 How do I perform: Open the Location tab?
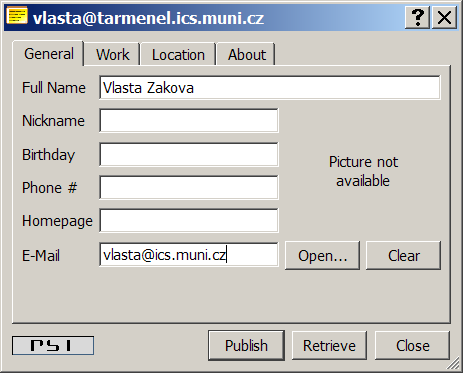pos(178,54)
